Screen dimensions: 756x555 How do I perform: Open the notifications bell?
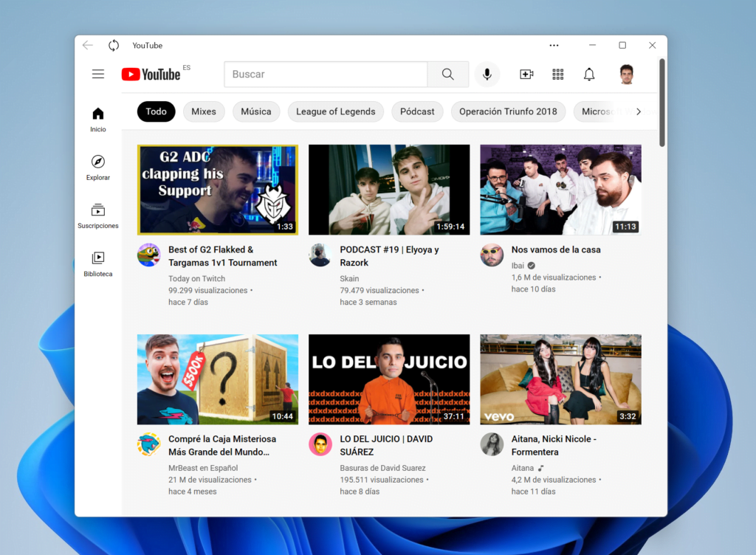(589, 74)
